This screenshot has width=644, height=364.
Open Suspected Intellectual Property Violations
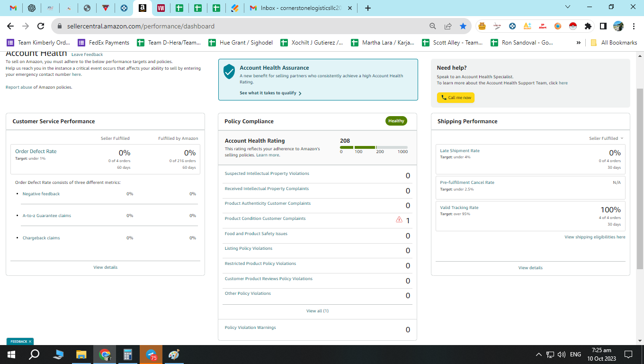coord(267,173)
